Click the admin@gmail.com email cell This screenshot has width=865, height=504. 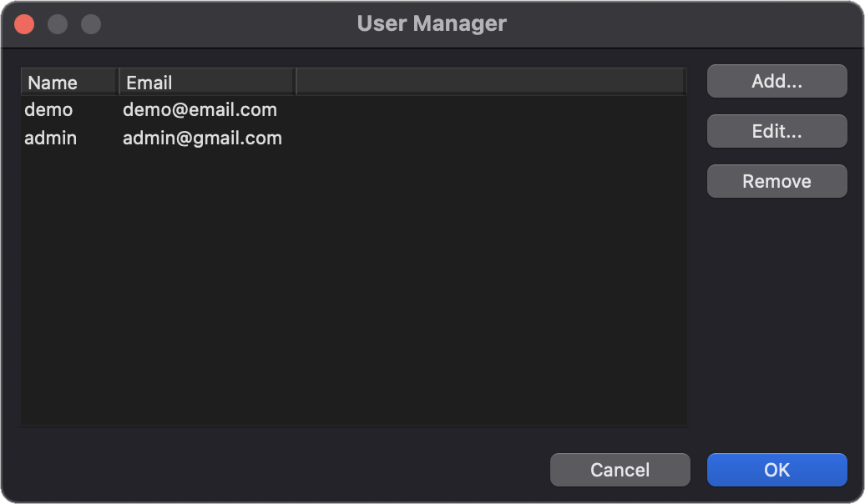click(x=202, y=138)
